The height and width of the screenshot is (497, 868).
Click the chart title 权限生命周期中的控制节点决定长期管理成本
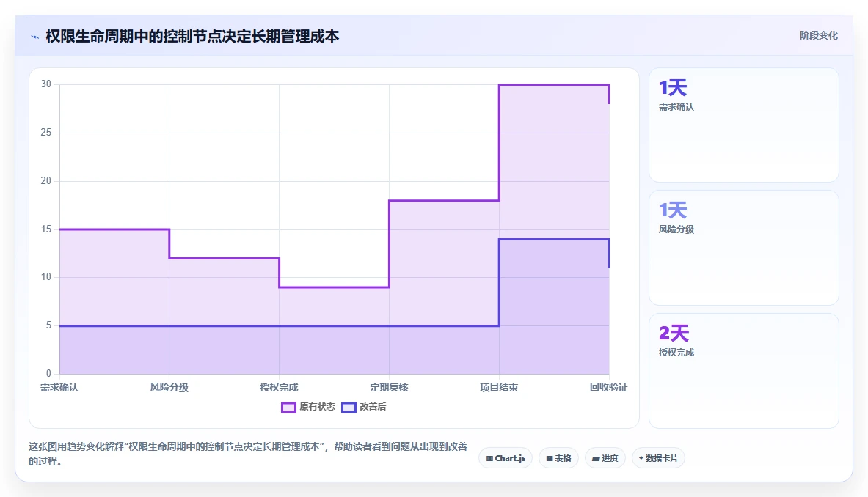pos(192,37)
